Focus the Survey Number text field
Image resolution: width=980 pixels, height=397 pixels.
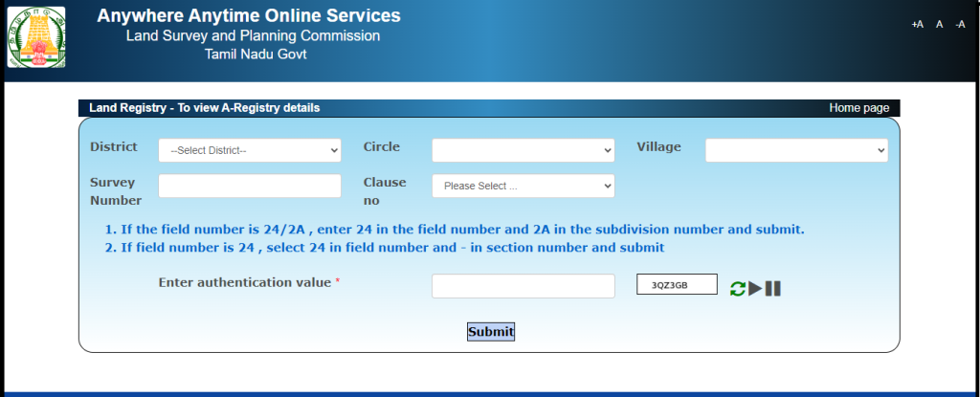(x=250, y=186)
